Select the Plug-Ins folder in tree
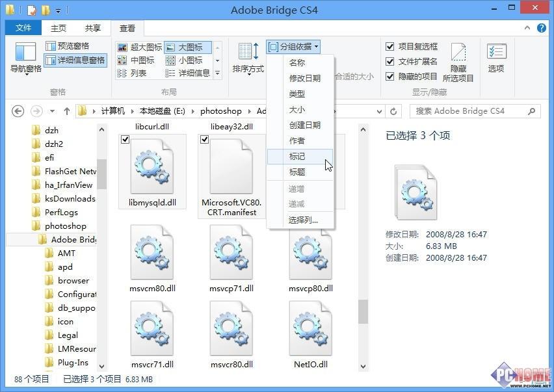 [x=73, y=363]
